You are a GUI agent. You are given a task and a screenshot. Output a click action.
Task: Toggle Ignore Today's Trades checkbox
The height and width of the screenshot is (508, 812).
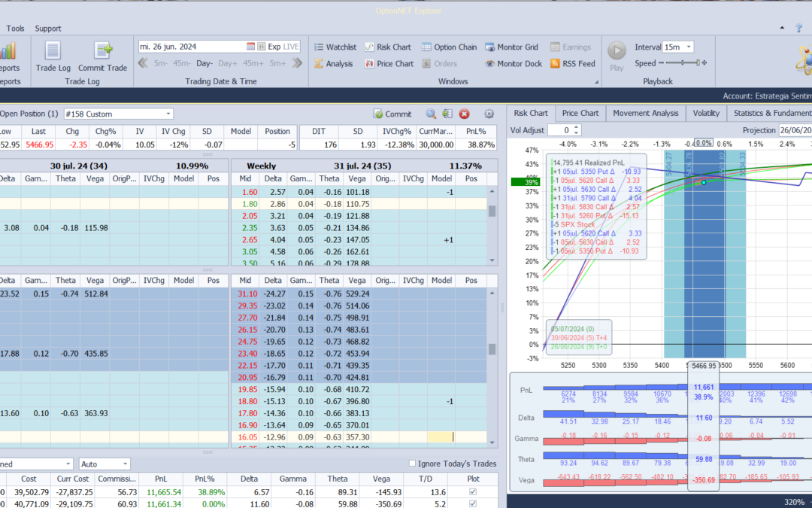point(412,464)
